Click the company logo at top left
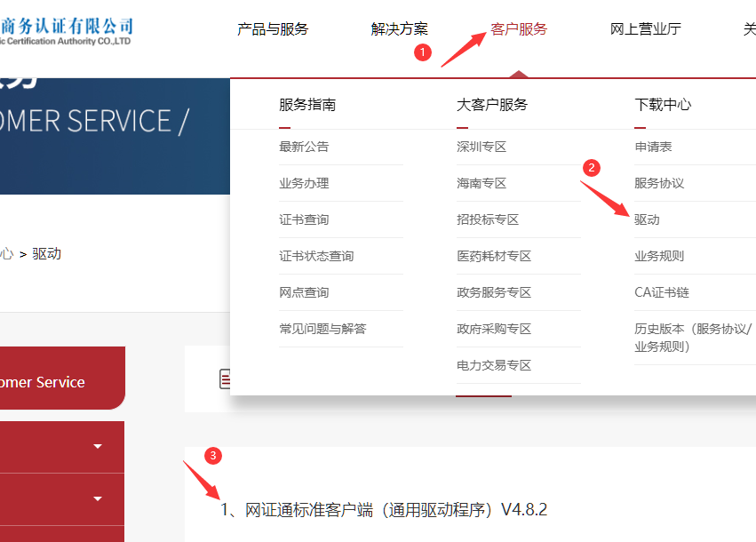Viewport: 756px width, 542px height. click(x=67, y=31)
